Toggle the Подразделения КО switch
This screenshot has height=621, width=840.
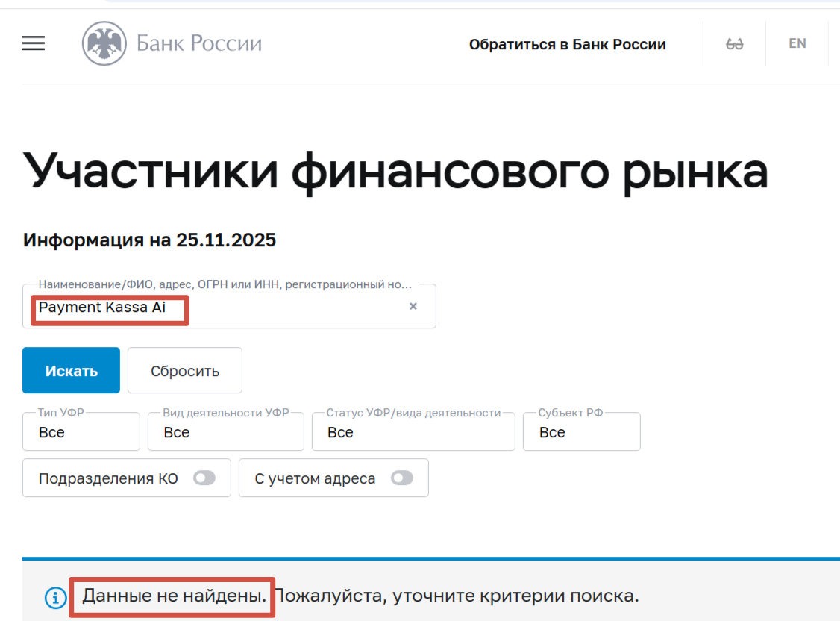[204, 478]
